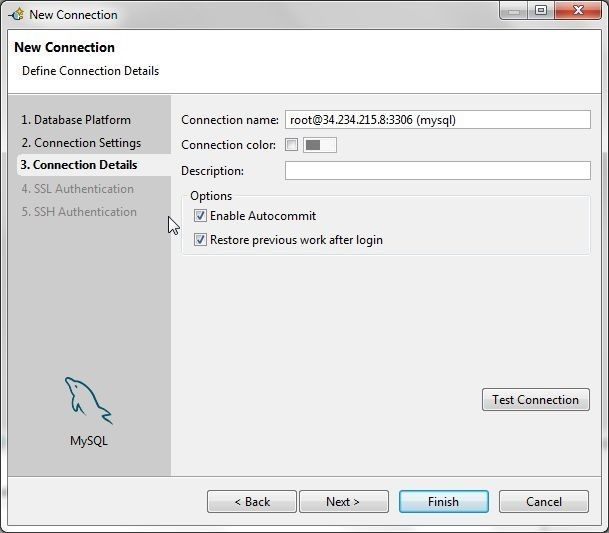Click the 'Connection color:' label

point(228,145)
